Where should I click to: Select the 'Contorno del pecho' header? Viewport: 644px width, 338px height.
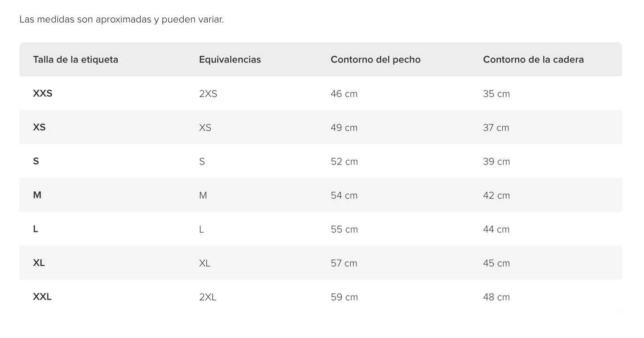[375, 59]
